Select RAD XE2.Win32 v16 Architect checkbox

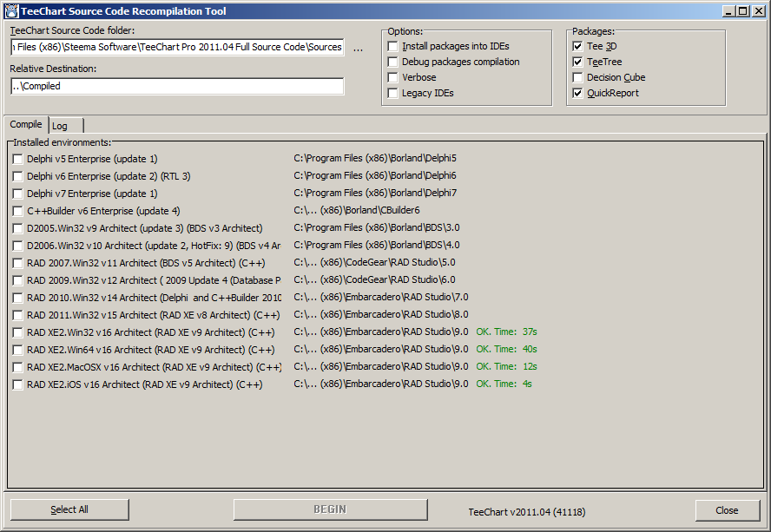(x=17, y=333)
